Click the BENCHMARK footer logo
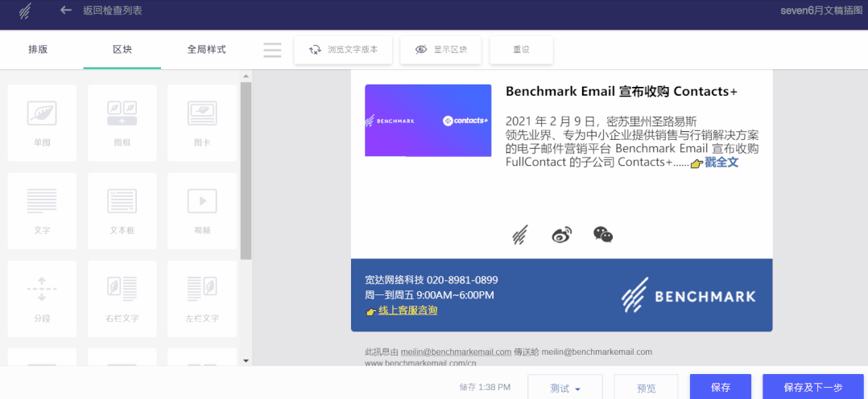This screenshot has height=399, width=868. (x=688, y=296)
